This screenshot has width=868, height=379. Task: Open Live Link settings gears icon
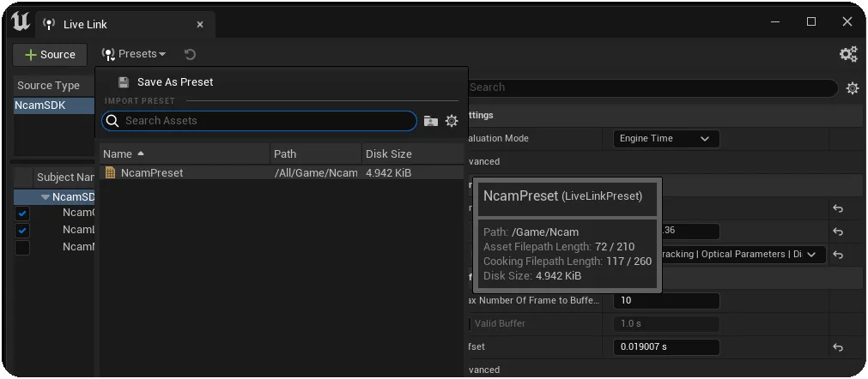coord(848,53)
